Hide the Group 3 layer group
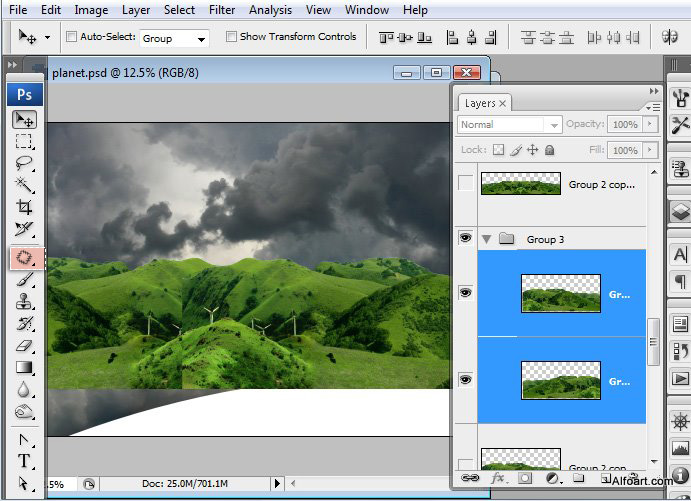The width and height of the screenshot is (691, 501). pyautogui.click(x=465, y=239)
